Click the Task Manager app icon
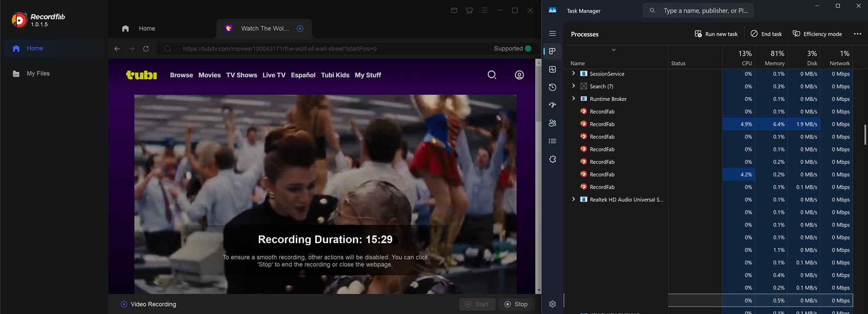The image size is (868, 314). (x=552, y=10)
